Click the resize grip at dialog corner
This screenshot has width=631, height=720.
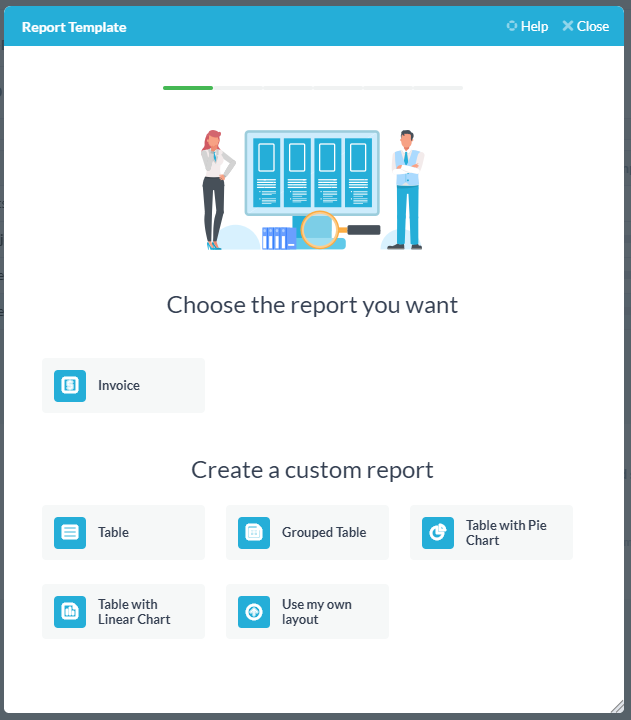[619, 706]
